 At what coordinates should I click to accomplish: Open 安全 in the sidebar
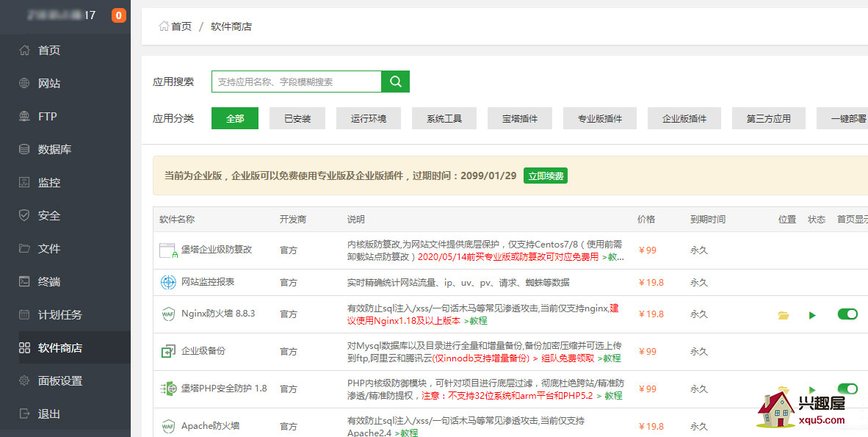(x=65, y=215)
